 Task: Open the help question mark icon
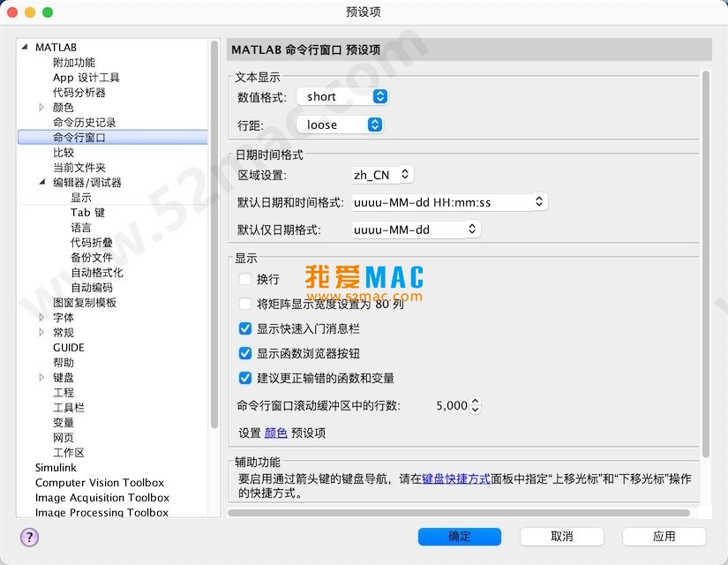pos(29,537)
